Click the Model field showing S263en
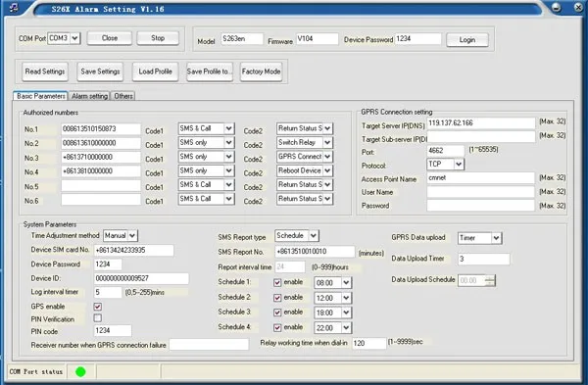 (242, 39)
